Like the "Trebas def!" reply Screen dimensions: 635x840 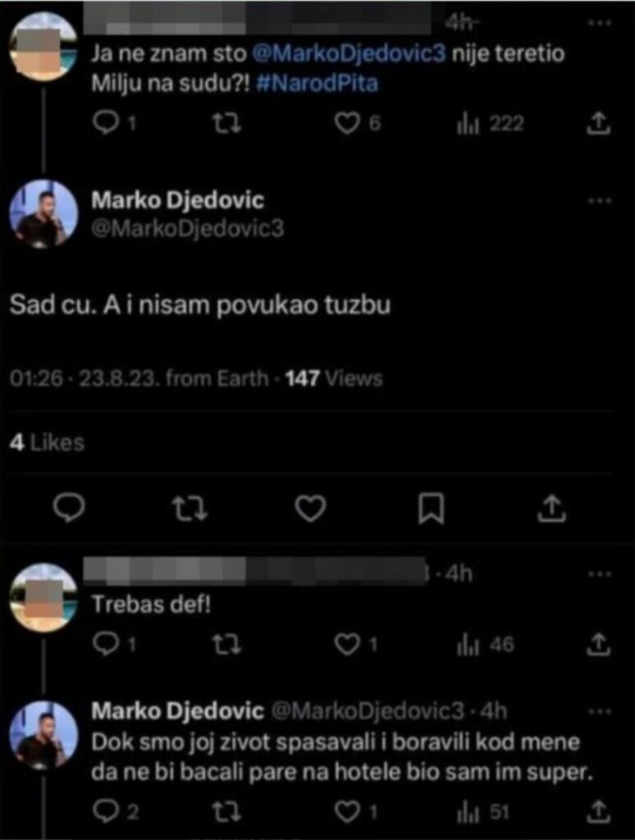[x=348, y=646]
